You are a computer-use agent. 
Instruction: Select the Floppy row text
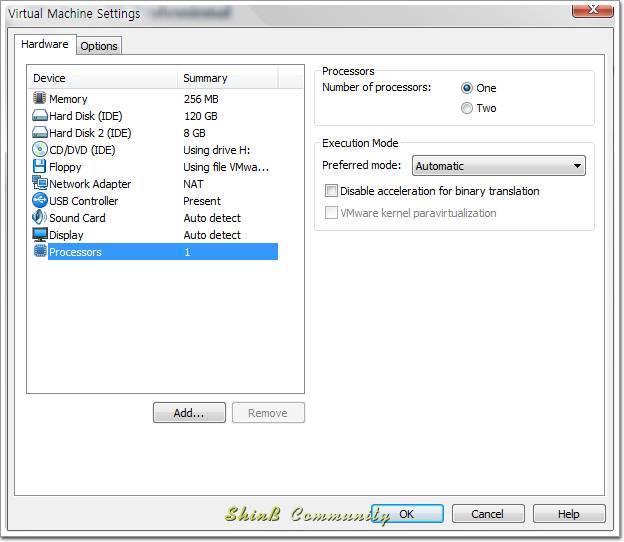(x=65, y=167)
